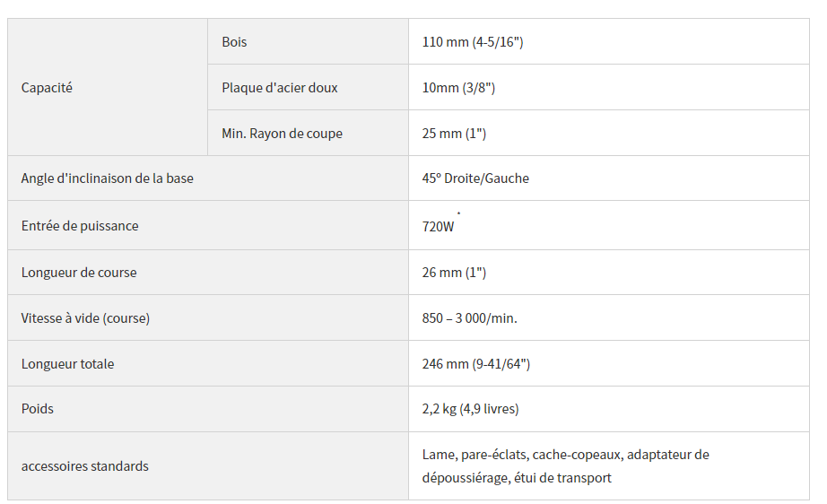Click the 2,2 kg (4,9 livres) value

(470, 409)
